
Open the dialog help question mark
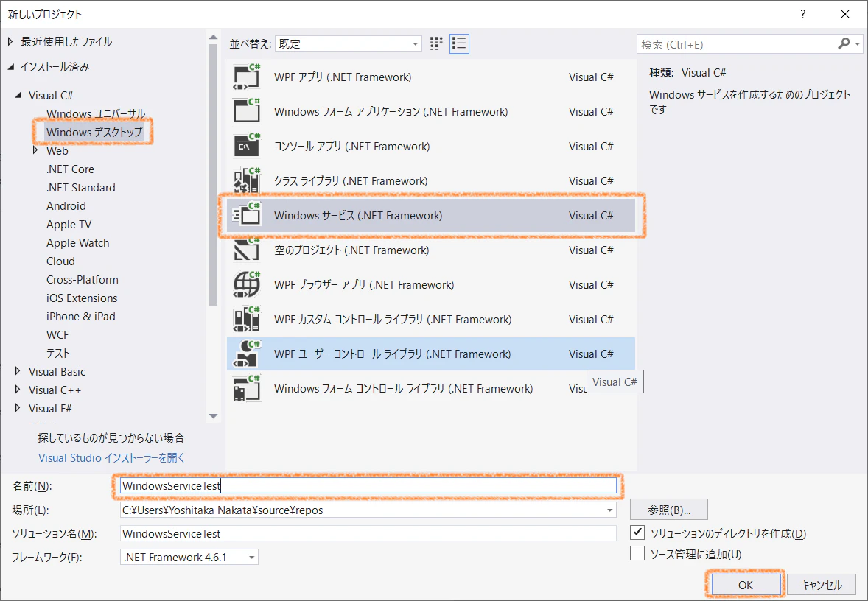click(803, 15)
